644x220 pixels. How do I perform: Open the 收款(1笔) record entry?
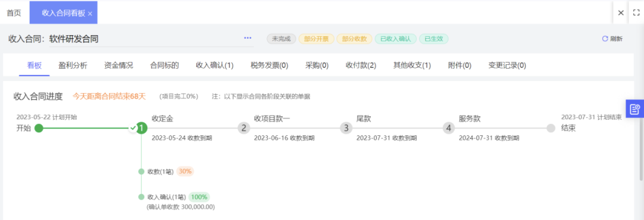pyautogui.click(x=160, y=172)
